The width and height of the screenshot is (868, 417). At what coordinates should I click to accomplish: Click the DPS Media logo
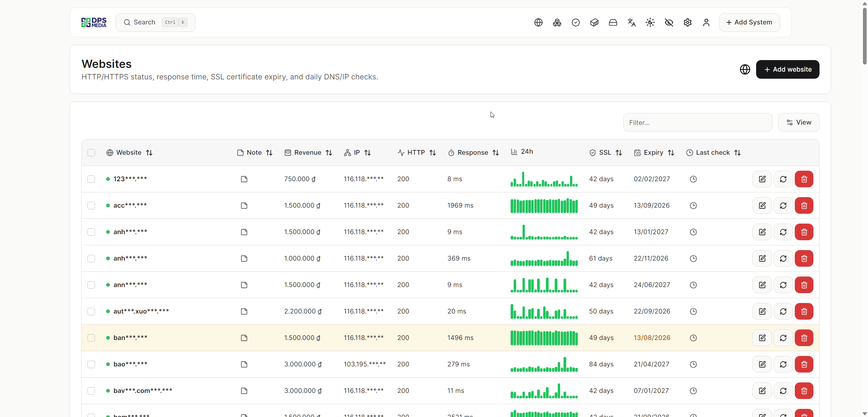coord(94,22)
